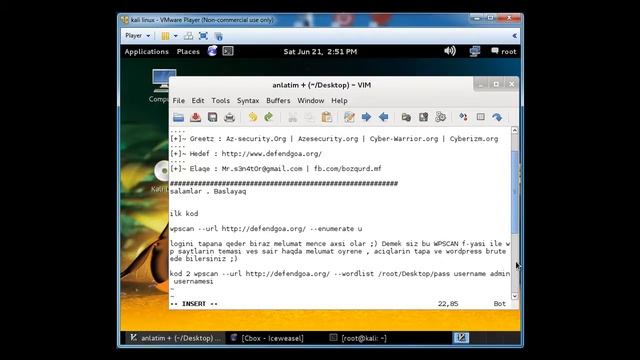
Task: Open Find and Replace toolbar icon
Action: pos(349,118)
